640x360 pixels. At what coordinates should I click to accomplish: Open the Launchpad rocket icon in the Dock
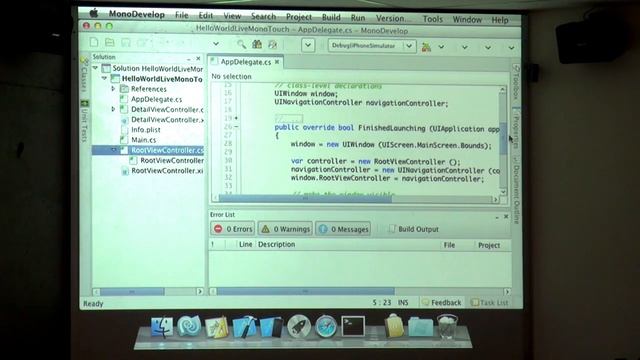[298, 327]
